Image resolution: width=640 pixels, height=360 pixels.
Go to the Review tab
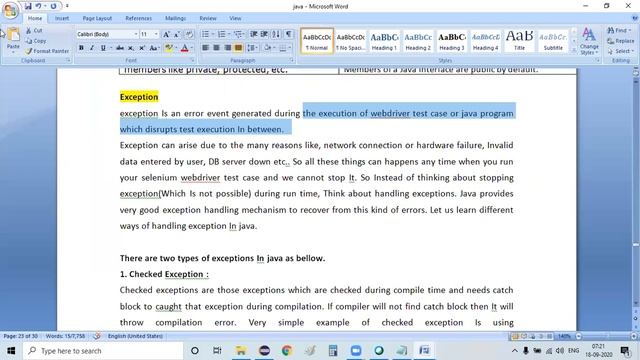[208, 18]
